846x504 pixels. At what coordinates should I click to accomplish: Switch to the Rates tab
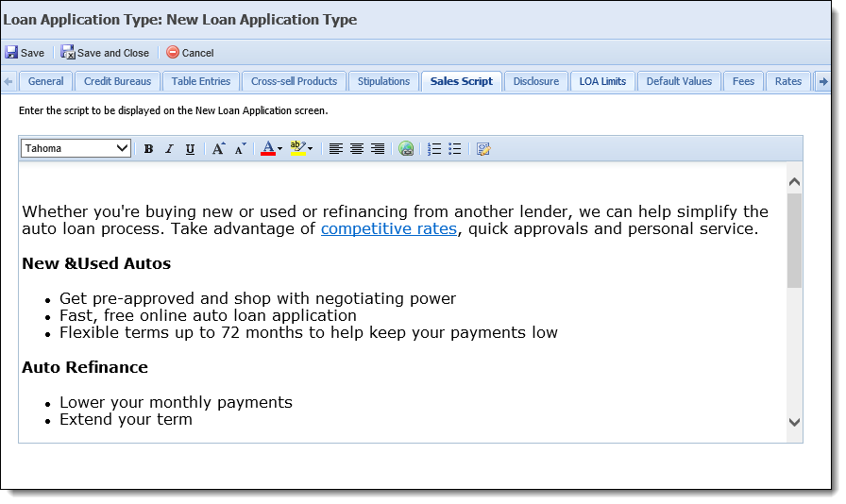[788, 81]
